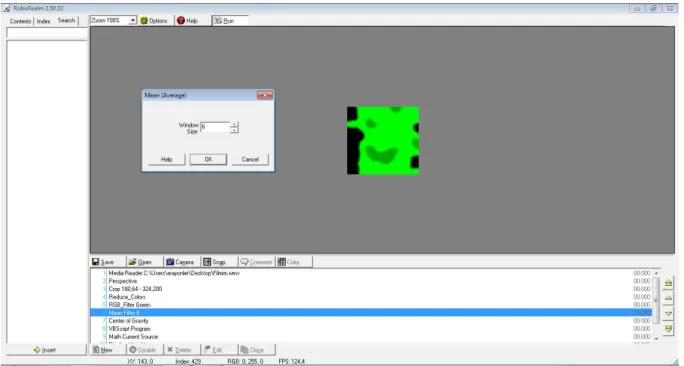Move module to top with the double-up arrow
Image resolution: width=684 pixels, height=366 pixels.
[x=668, y=283]
